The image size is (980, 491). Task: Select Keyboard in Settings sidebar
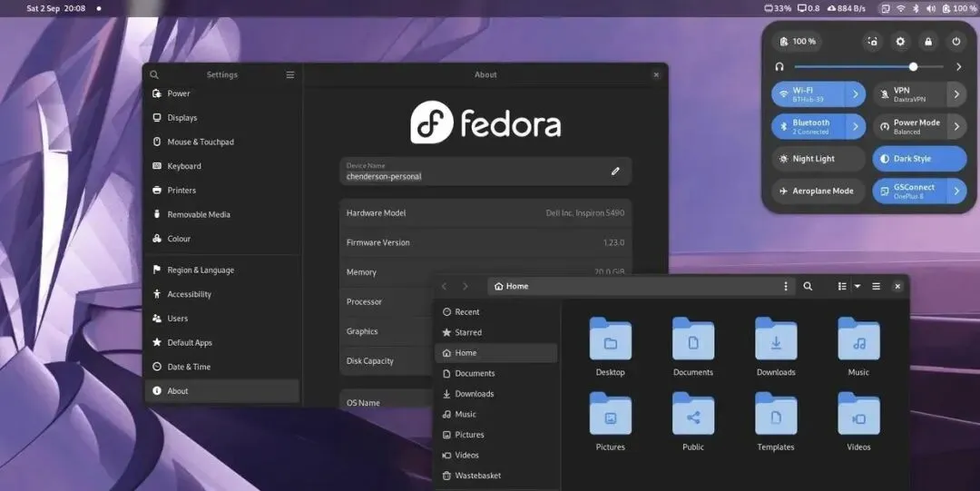[x=222, y=166]
